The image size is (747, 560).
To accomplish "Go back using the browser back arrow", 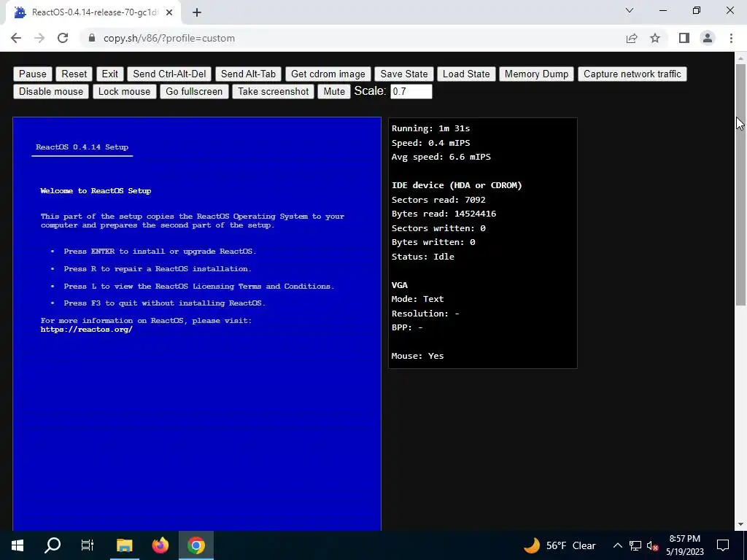I will (16, 38).
